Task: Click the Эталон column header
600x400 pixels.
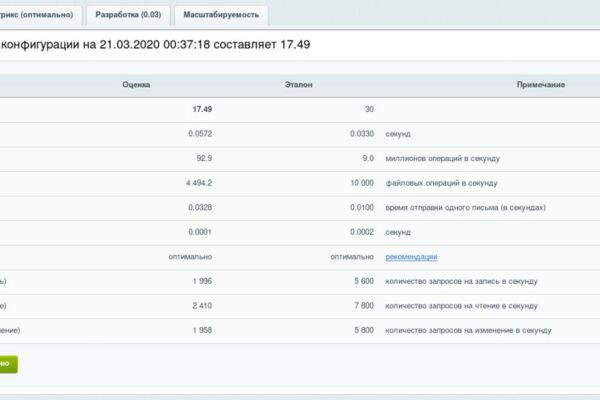Action: [x=298, y=85]
